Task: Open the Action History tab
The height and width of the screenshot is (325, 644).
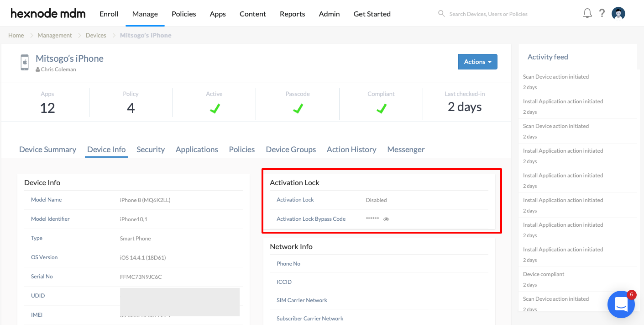Action: (x=351, y=149)
